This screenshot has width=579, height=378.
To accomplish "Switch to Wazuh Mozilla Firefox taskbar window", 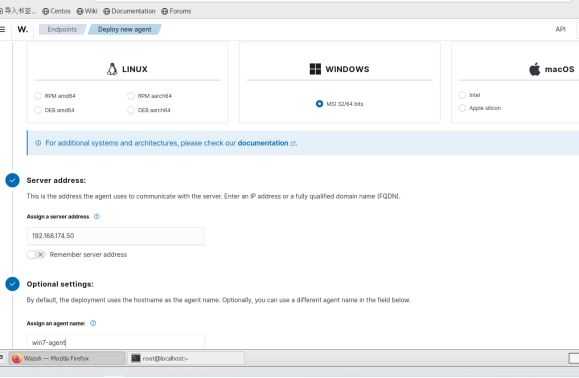I will pyautogui.click(x=67, y=358).
